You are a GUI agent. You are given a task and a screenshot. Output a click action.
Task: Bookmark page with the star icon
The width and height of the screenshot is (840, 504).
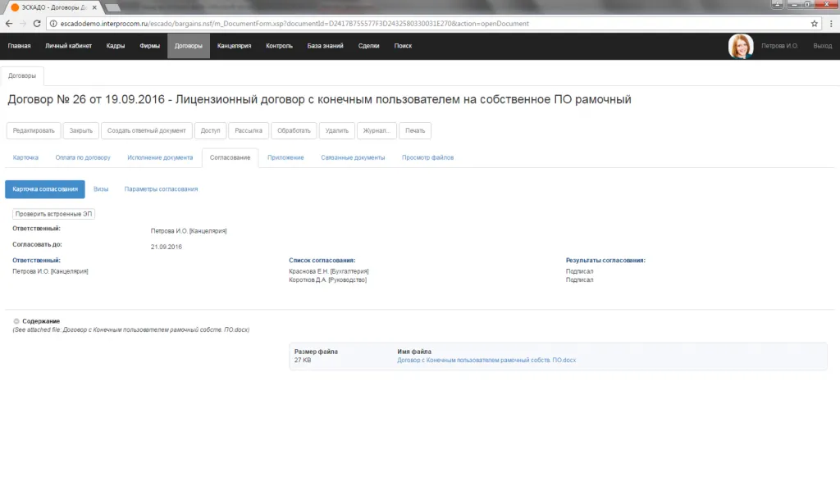click(815, 24)
